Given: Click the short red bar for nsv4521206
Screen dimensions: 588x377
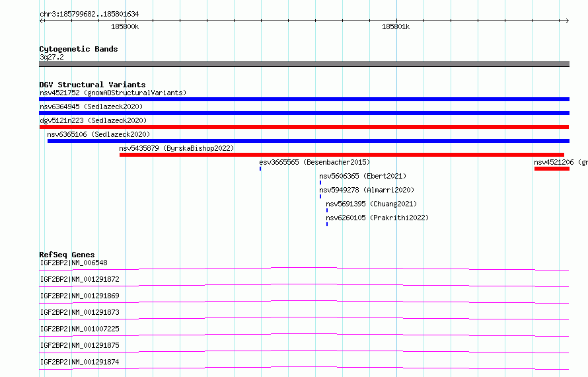Looking at the screenshot, I should [x=552, y=169].
